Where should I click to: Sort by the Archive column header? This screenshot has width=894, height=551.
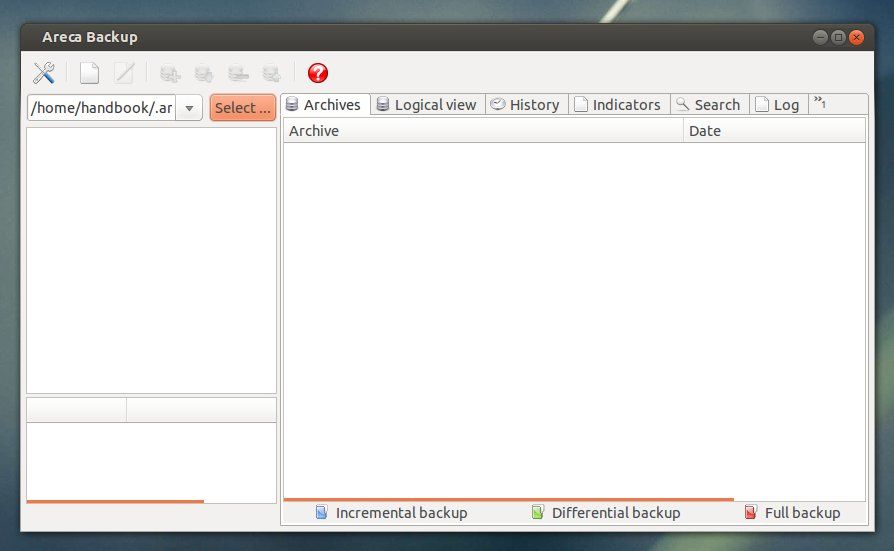pyautogui.click(x=483, y=131)
